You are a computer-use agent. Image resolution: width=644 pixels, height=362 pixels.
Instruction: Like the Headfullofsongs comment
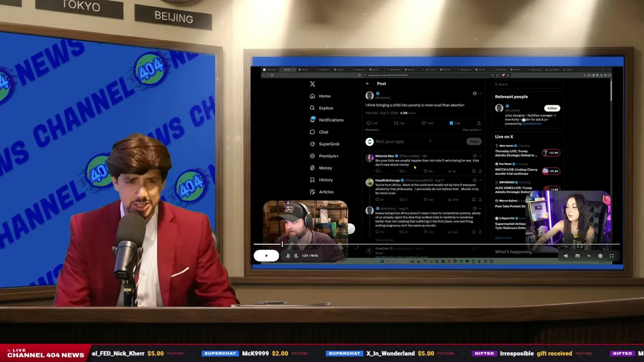(x=426, y=200)
